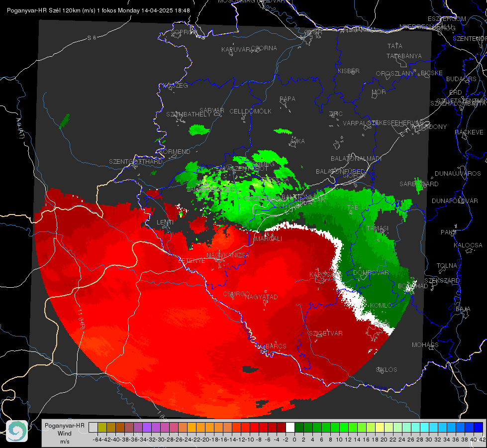The height and width of the screenshot is (448, 487).
Task: Click the BALATONALMADI city label
Action: tap(356, 159)
